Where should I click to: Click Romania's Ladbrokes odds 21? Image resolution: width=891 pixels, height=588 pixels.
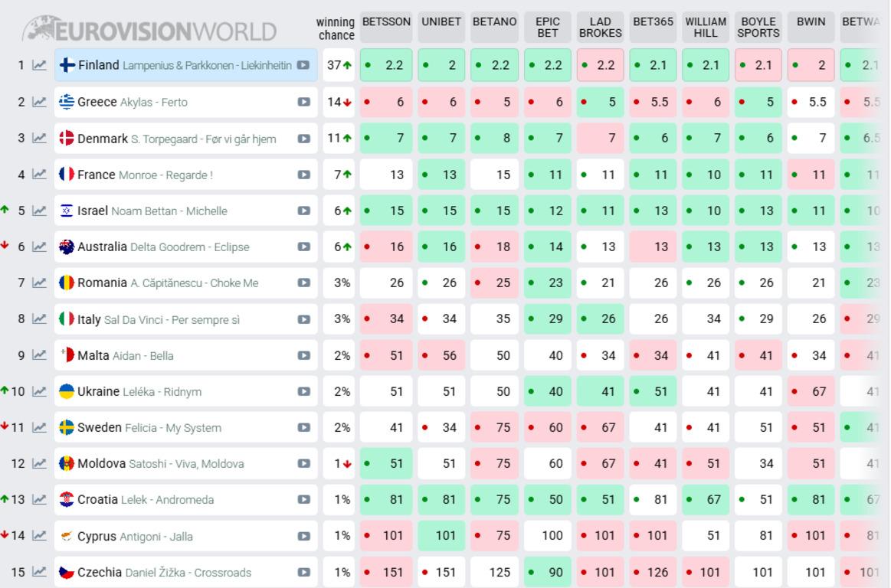(x=600, y=283)
